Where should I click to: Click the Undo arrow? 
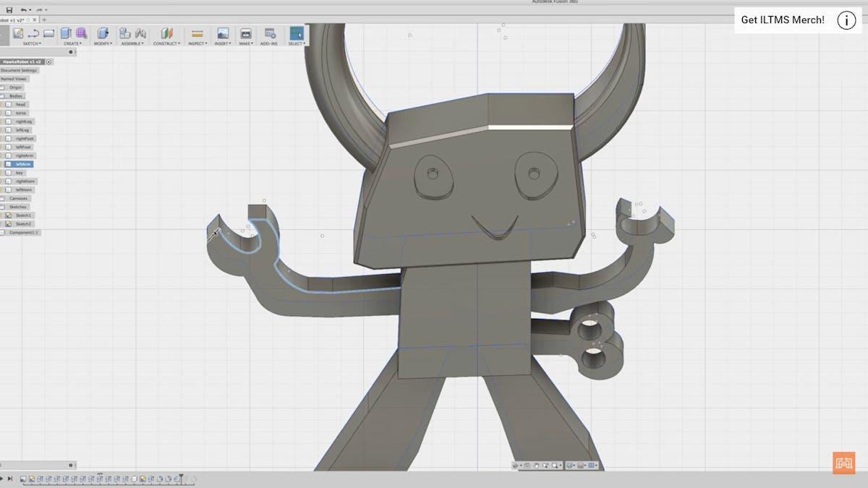pyautogui.click(x=23, y=10)
